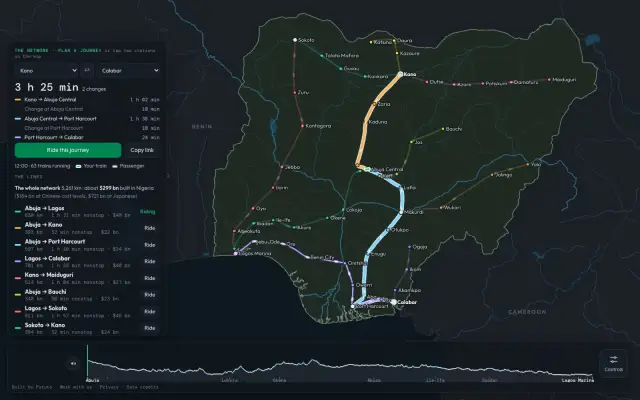640x400 pixels.
Task: Click the Kano → Abuja Central journey leg
Action: click(x=87, y=100)
